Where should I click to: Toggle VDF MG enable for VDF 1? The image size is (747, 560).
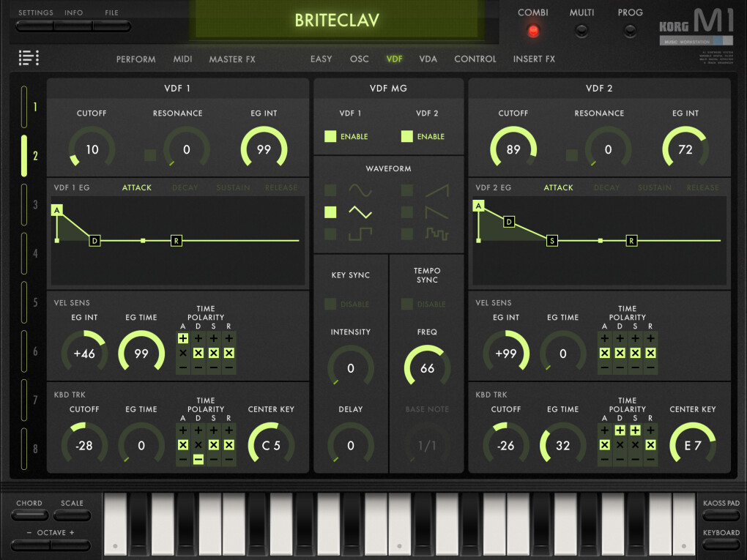pos(330,136)
